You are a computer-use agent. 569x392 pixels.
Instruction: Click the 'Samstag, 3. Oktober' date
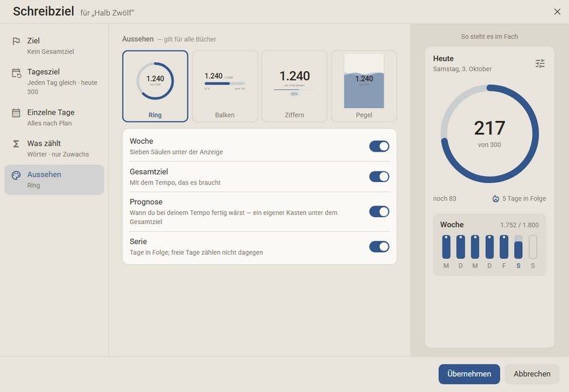[462, 69]
